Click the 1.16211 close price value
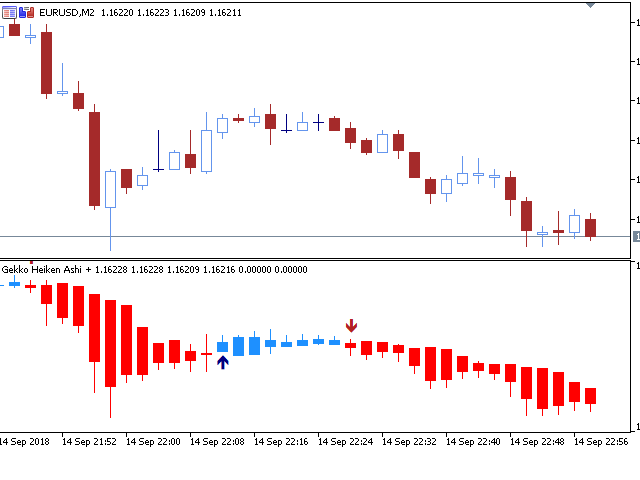 [225, 13]
